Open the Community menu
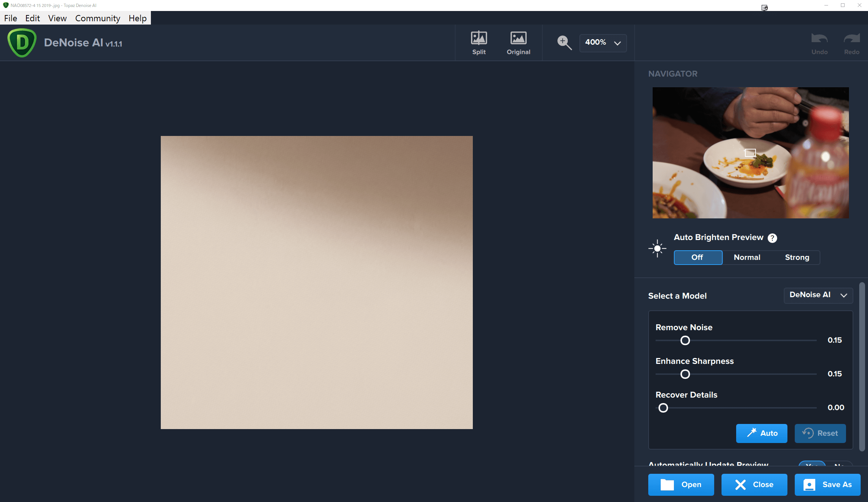Viewport: 868px width, 502px height. [x=97, y=18]
